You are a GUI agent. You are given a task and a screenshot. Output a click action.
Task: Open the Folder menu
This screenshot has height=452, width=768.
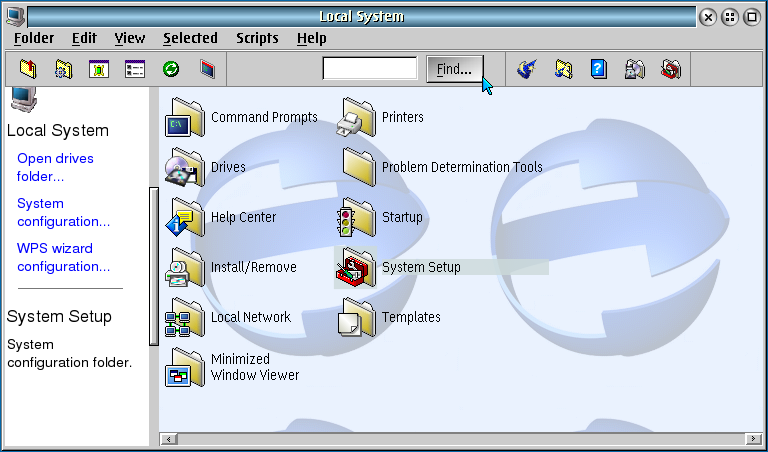point(34,38)
